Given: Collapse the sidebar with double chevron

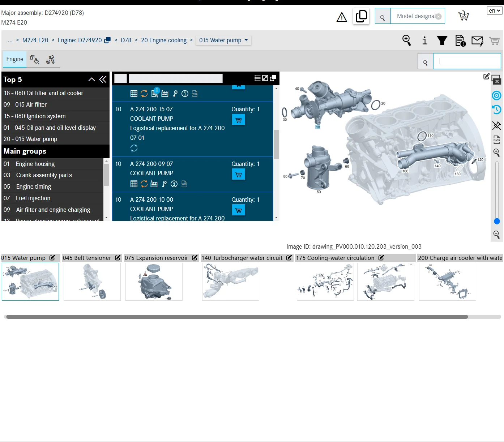Looking at the screenshot, I should pos(103,80).
